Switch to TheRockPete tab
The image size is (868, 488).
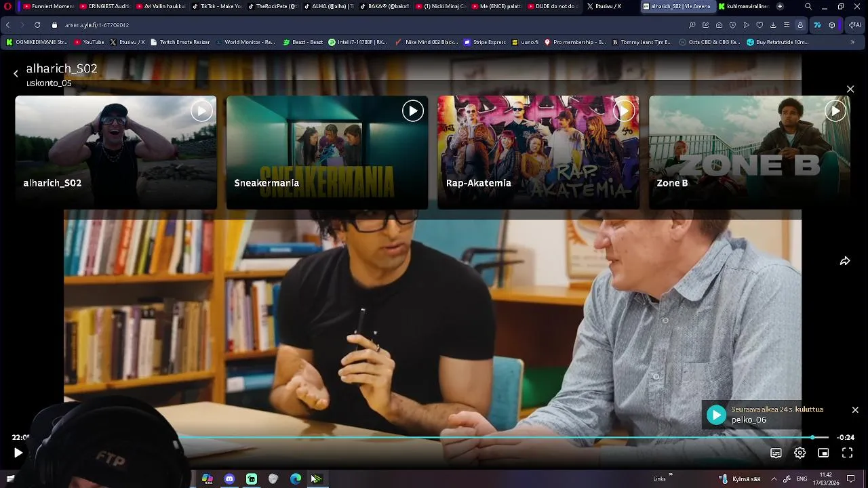(271, 6)
